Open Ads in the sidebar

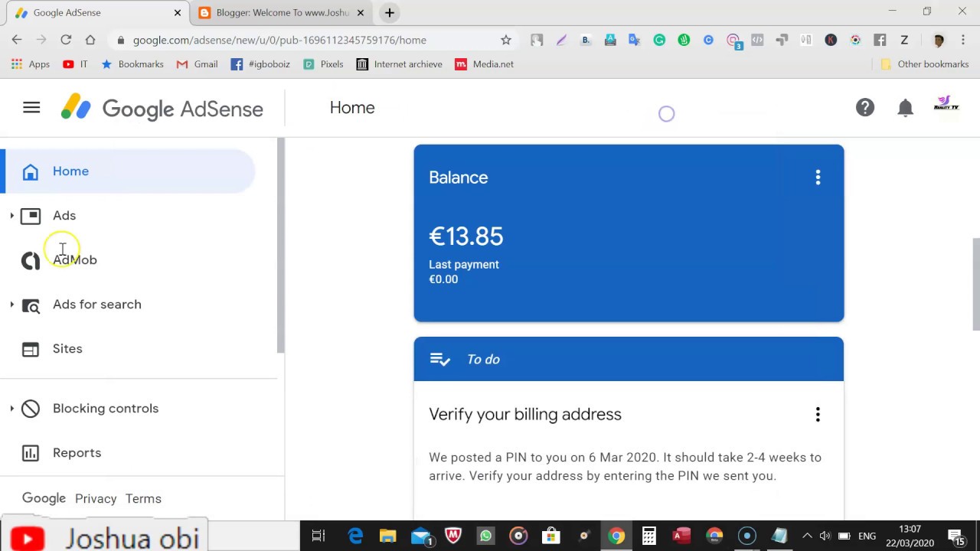click(x=64, y=216)
